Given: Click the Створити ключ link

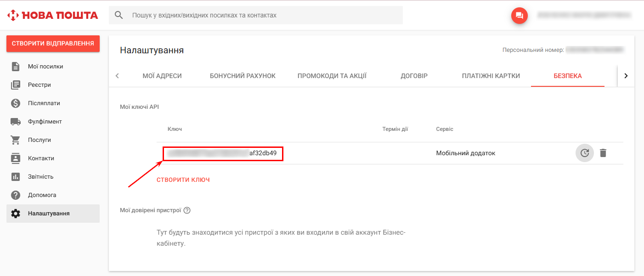Looking at the screenshot, I should pos(183,180).
